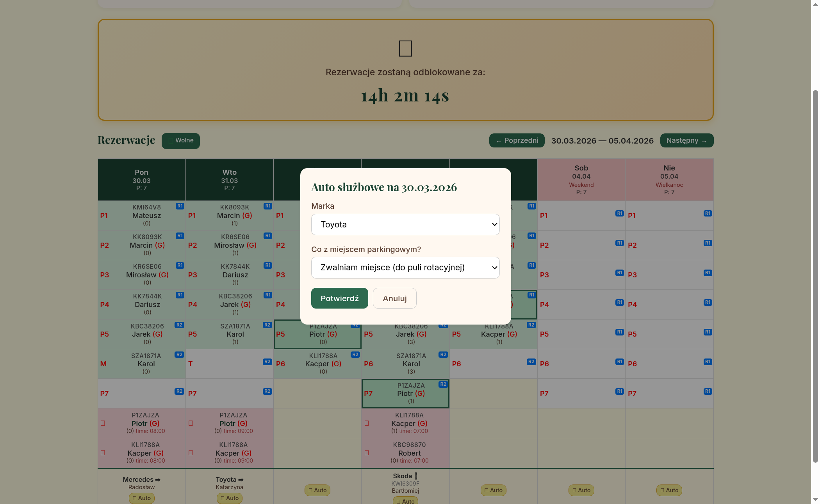Click the page vertical scrollbar

pos(815,273)
